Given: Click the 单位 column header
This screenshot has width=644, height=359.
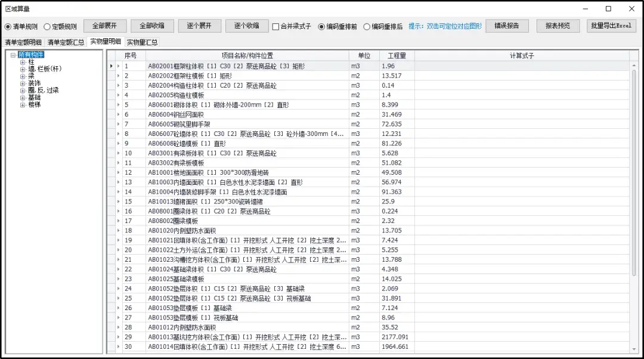Looking at the screenshot, I should 364,55.
